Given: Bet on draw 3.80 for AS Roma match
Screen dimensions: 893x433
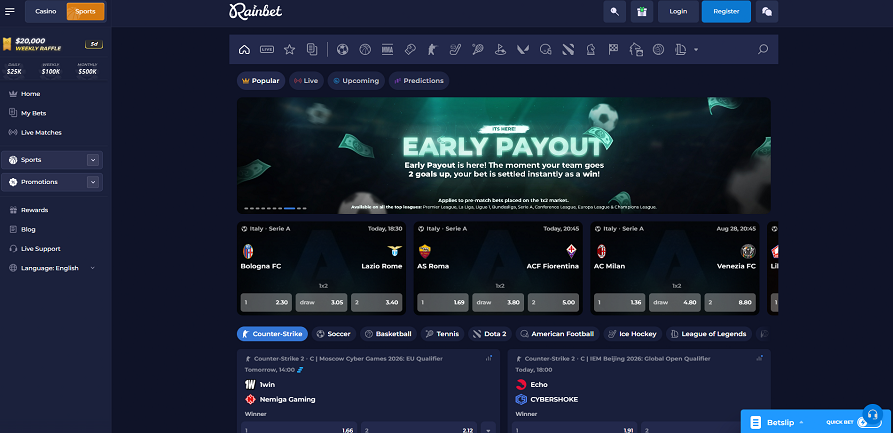Looking at the screenshot, I should point(498,303).
